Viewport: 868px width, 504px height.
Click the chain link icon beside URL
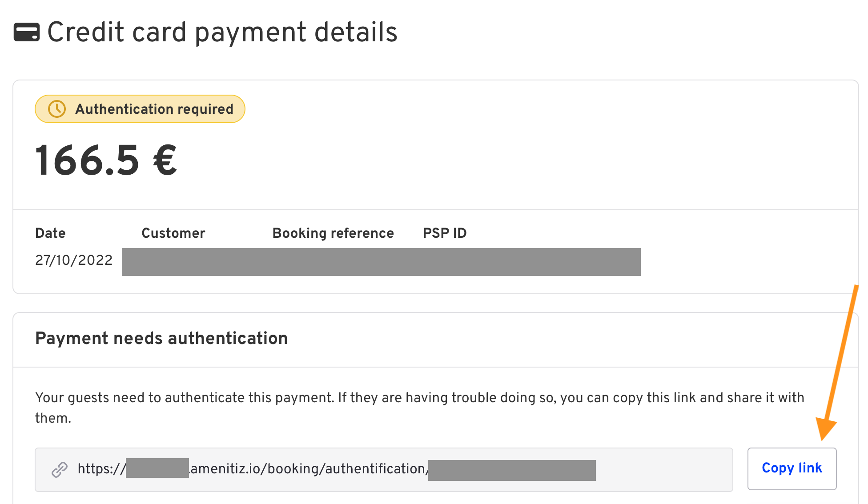(x=60, y=469)
